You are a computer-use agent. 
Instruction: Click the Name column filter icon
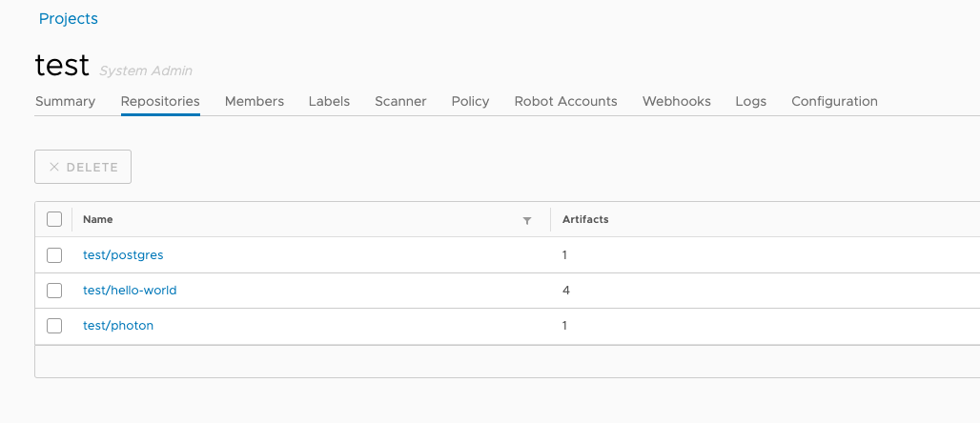tap(526, 220)
